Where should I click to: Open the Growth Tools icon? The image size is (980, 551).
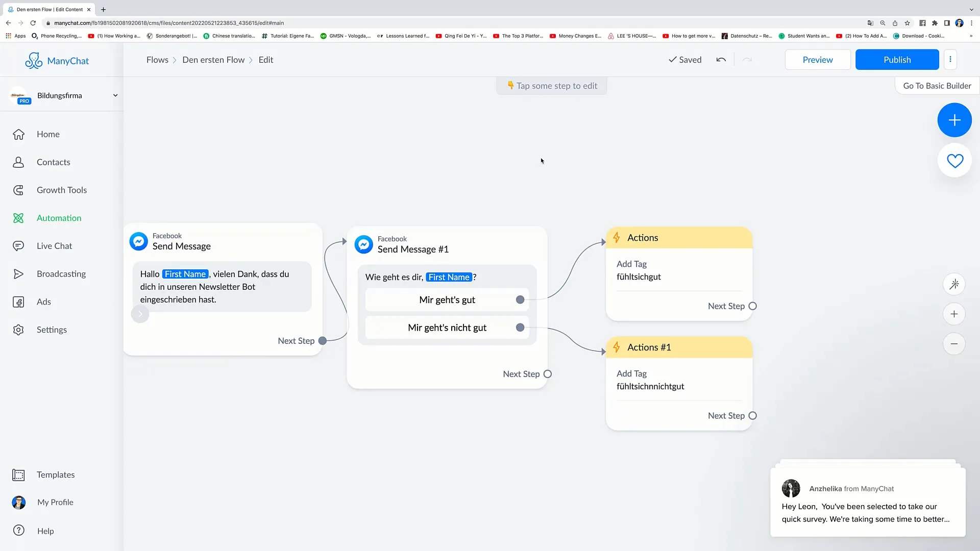[18, 190]
